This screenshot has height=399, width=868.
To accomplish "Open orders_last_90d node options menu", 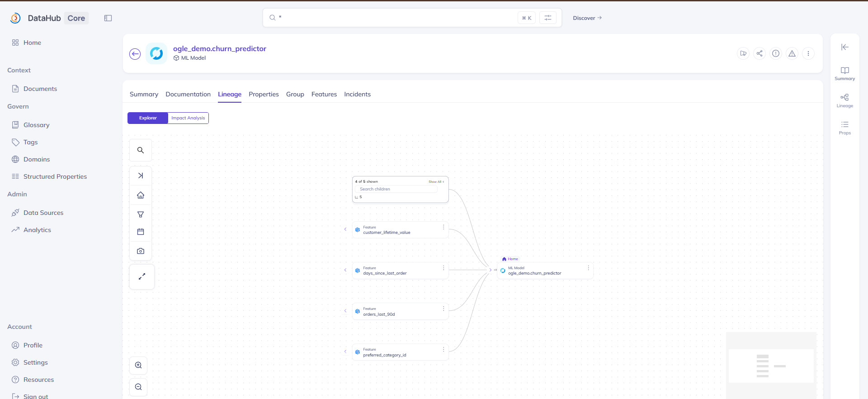I will [443, 309].
